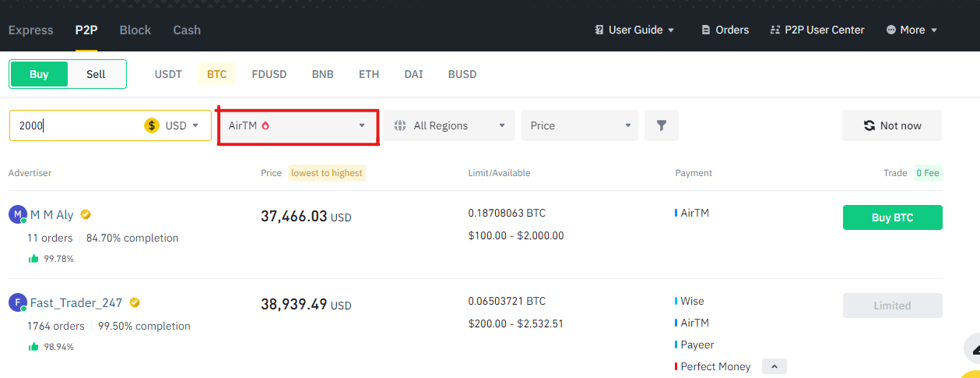
Task: Select the BTC coin tab
Action: (217, 74)
